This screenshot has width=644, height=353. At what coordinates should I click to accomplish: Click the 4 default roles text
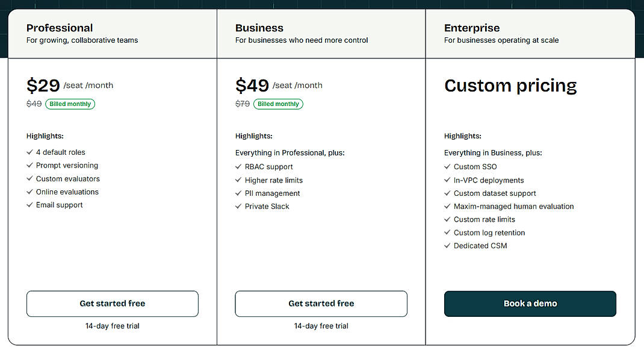pyautogui.click(x=60, y=152)
